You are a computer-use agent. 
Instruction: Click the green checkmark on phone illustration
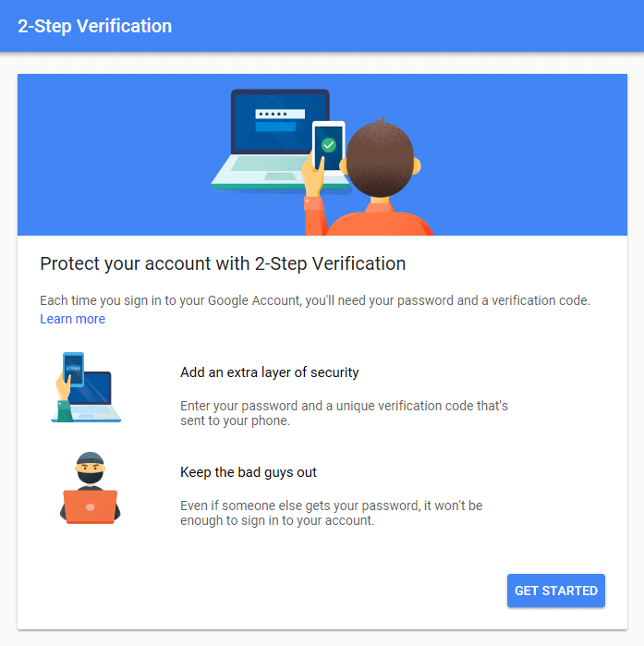329,145
